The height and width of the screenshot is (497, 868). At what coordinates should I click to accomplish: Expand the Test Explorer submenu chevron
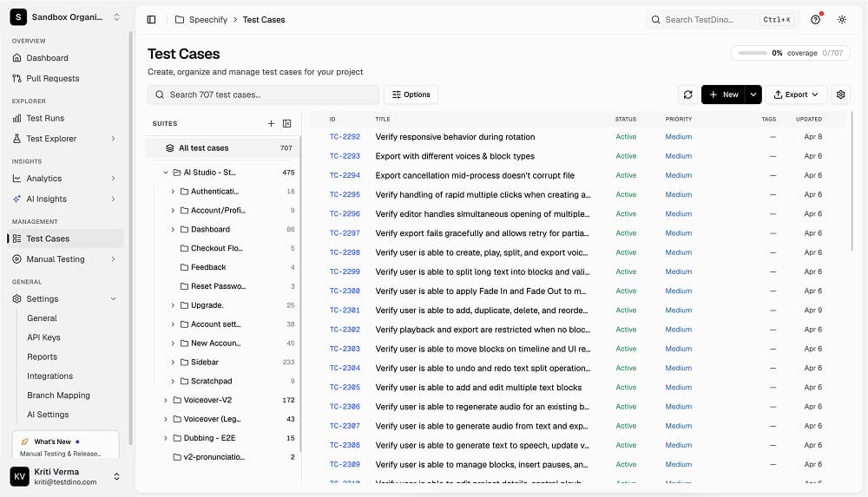coord(113,139)
